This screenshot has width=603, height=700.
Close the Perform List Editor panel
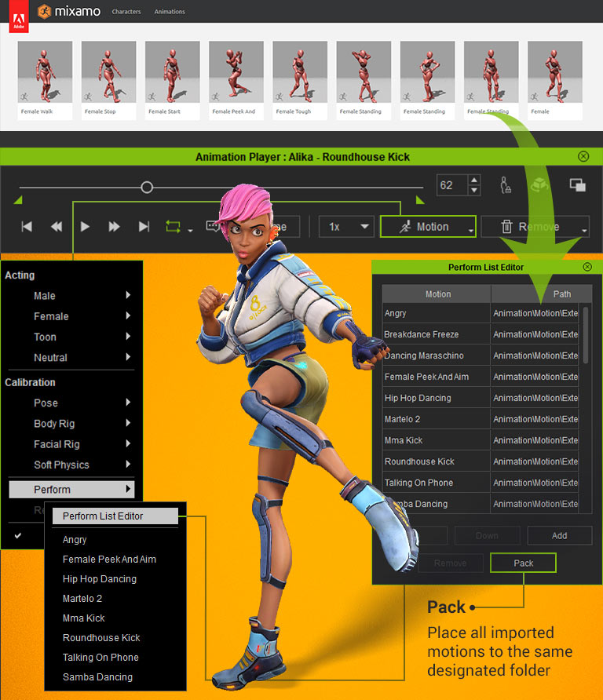587,267
